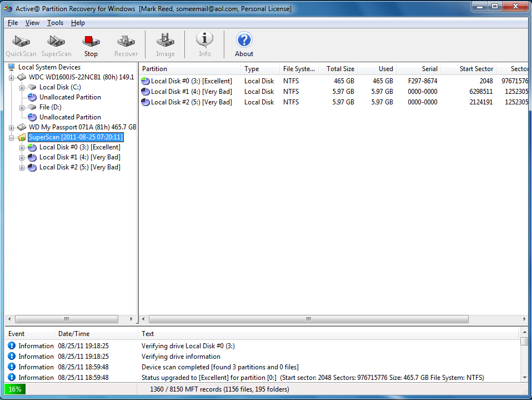Collapse the SuperScan results node

coord(11,138)
